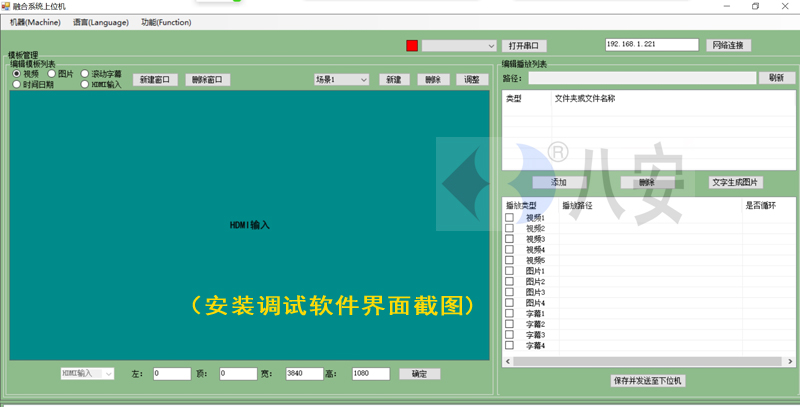This screenshot has height=407, width=800.
Task: Click the 网络连接 button
Action: point(728,45)
